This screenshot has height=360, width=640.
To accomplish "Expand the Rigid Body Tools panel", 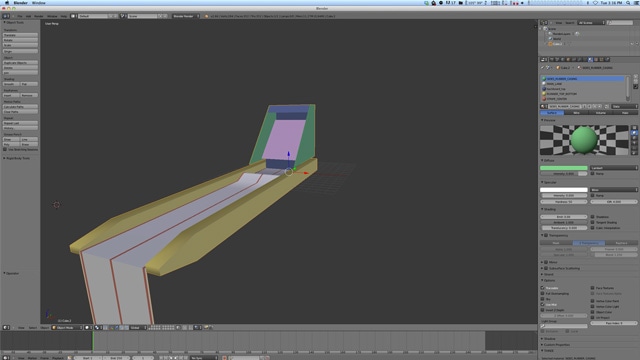I will point(17,158).
